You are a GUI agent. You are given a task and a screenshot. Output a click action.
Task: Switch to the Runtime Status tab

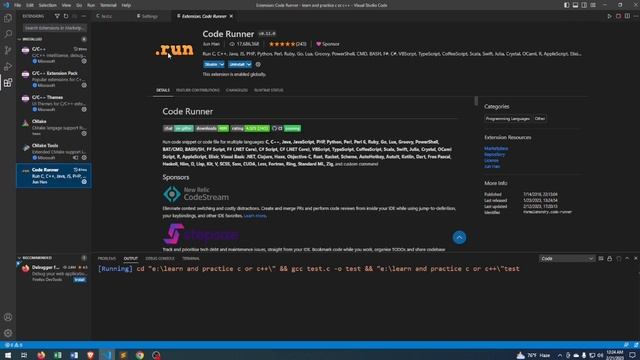coord(269,90)
